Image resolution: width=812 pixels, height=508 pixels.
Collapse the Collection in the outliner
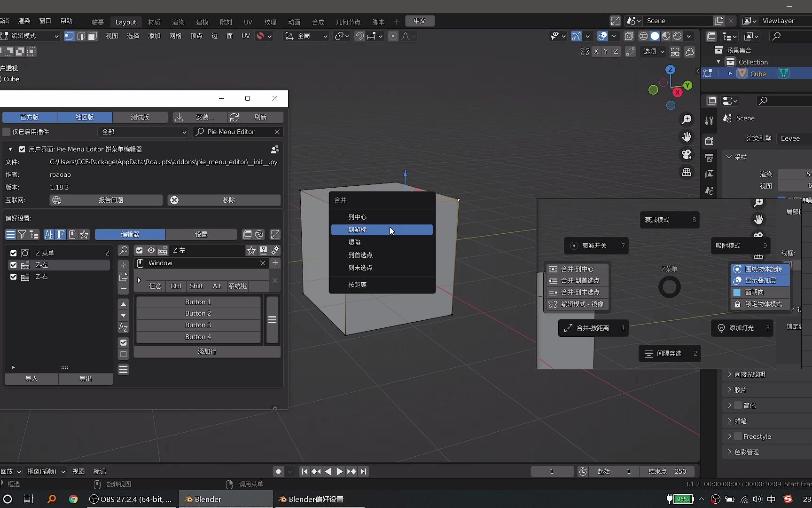coord(719,62)
